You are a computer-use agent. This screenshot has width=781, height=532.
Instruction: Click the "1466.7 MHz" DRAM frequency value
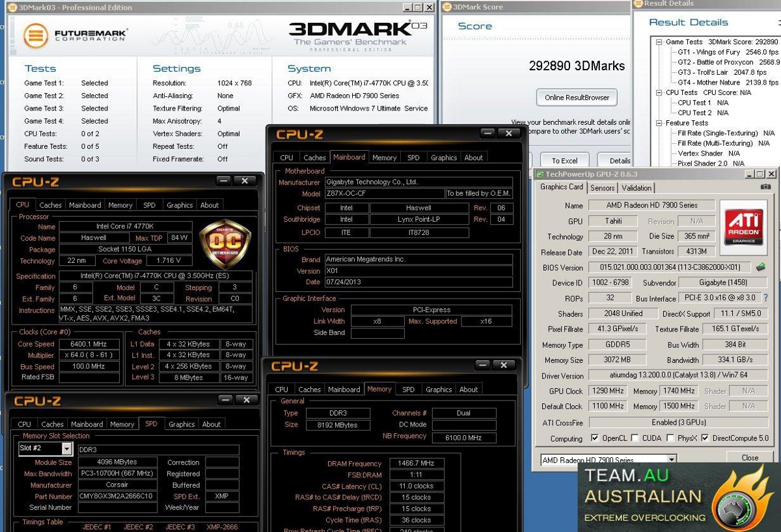pyautogui.click(x=417, y=464)
